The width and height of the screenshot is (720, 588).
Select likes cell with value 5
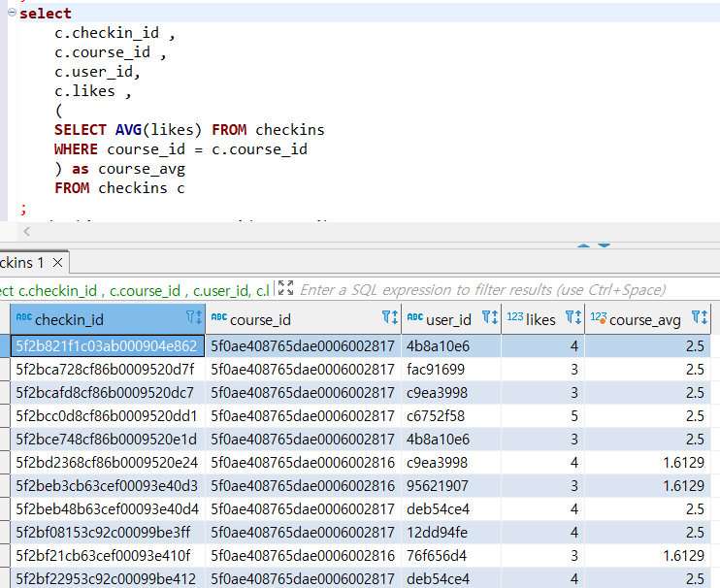click(542, 416)
